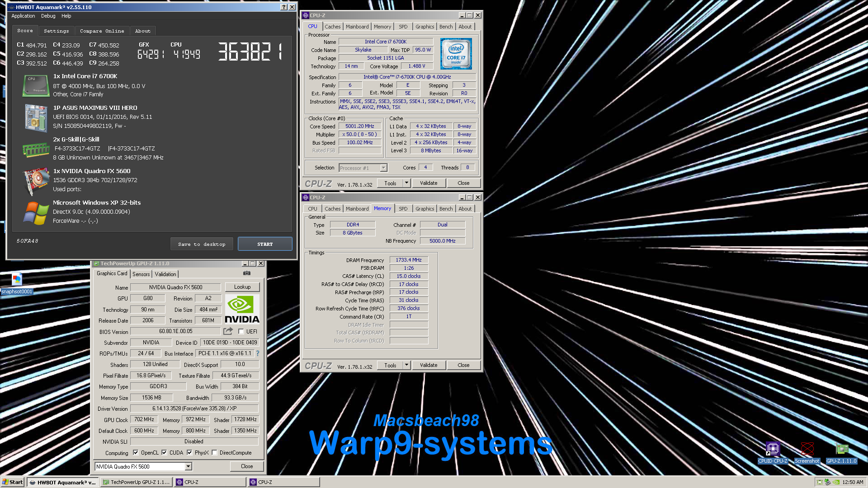
Task: Click the NVIDIA logo in GPU-Z
Action: 242,310
